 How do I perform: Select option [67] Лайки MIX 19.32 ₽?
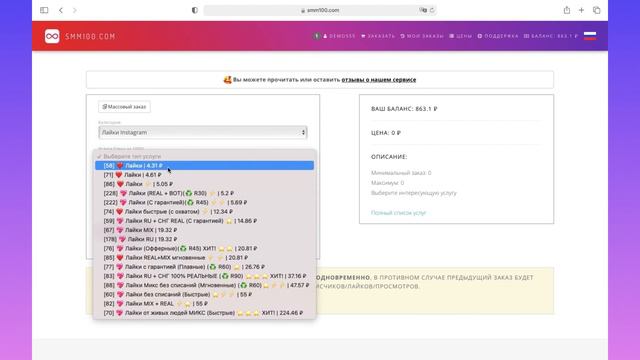coord(204,230)
